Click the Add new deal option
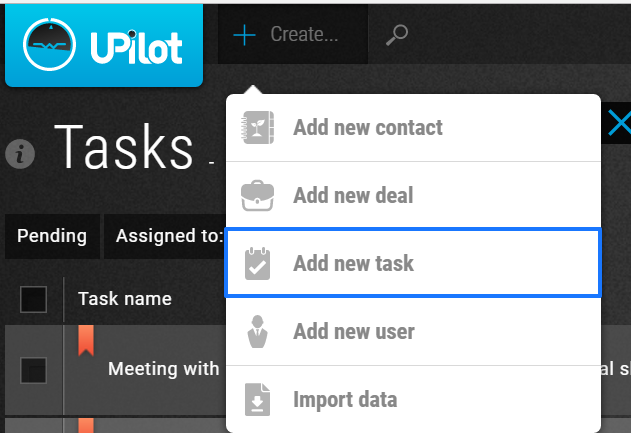Screen dimensions: 631x433 [413, 196]
